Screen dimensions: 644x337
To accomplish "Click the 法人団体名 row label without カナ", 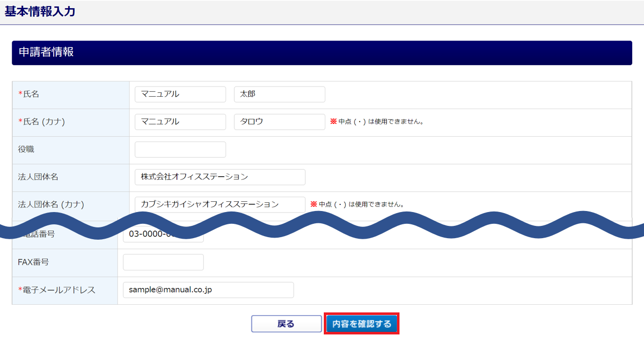I will 38,177.
